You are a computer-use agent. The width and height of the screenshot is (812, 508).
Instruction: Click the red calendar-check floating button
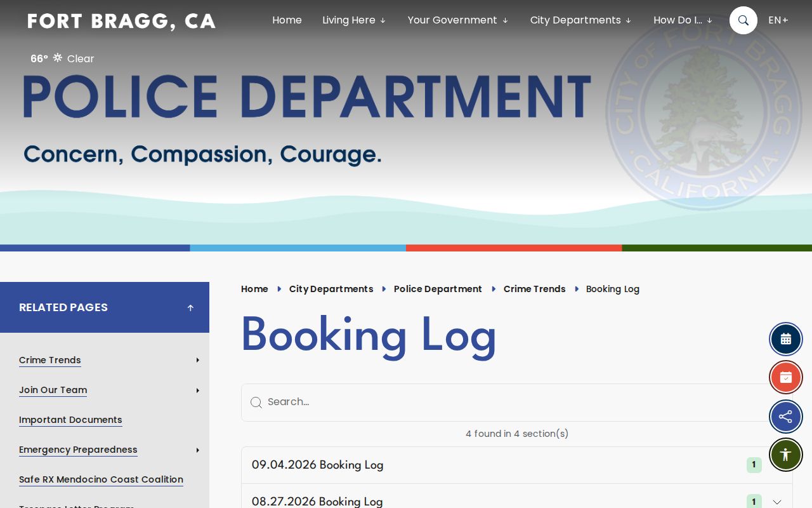(x=786, y=378)
